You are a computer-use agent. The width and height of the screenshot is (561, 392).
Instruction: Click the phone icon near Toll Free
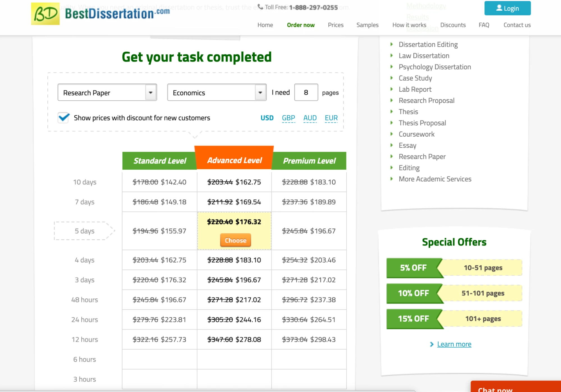[x=260, y=7]
